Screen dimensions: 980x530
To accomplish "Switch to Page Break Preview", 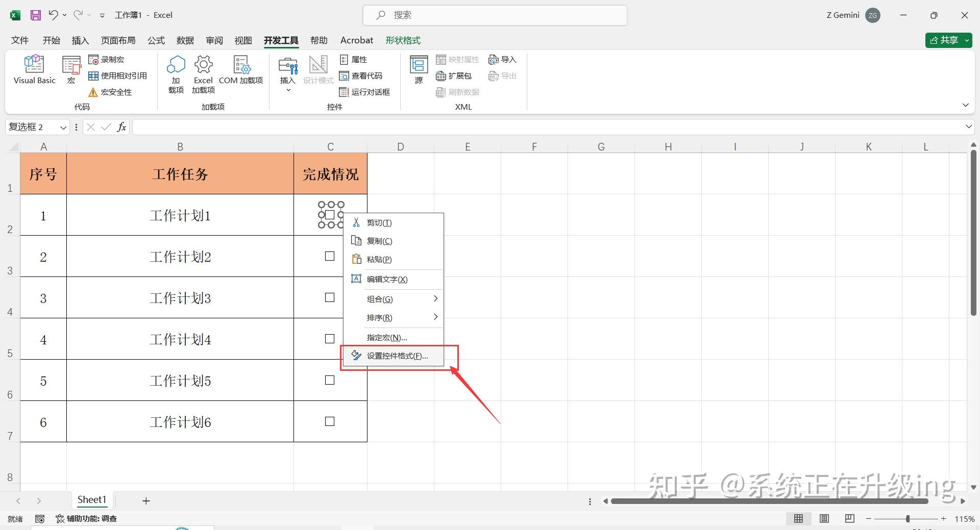I will point(850,519).
